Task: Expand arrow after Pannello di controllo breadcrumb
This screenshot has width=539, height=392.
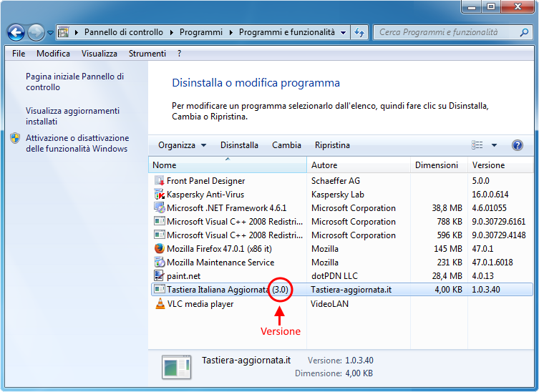Action: coord(171,33)
